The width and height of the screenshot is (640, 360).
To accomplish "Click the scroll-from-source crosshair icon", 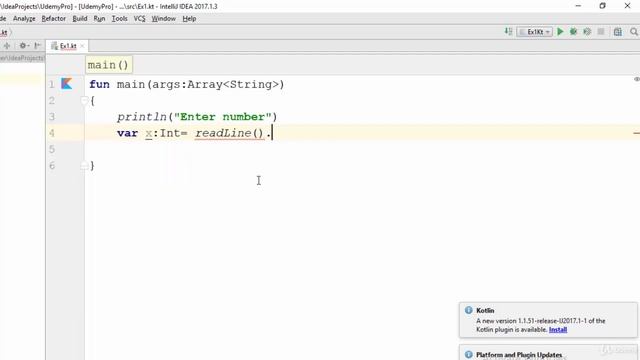I will point(7,46).
